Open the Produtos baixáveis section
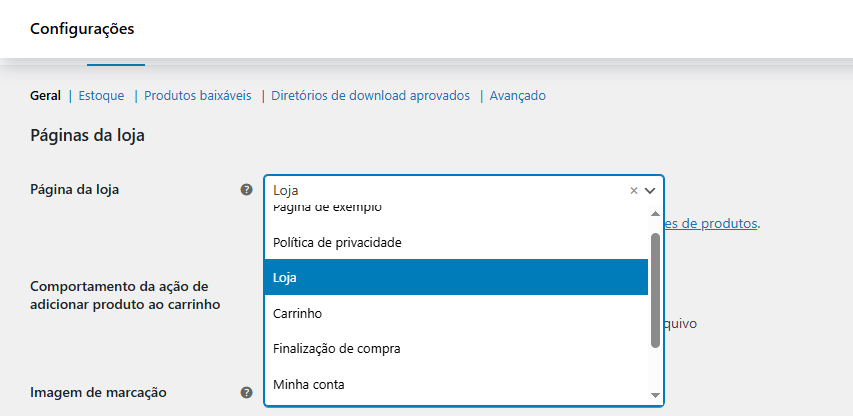The image size is (853, 416). point(198,96)
